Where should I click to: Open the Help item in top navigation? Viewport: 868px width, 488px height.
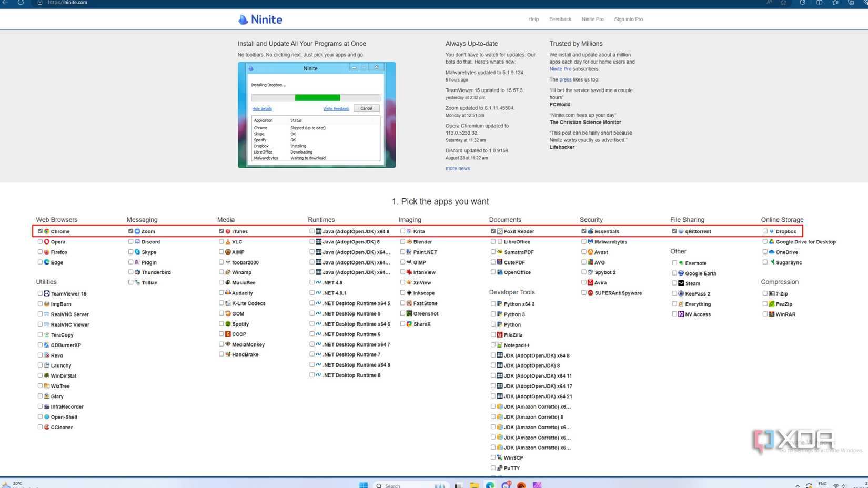(533, 19)
